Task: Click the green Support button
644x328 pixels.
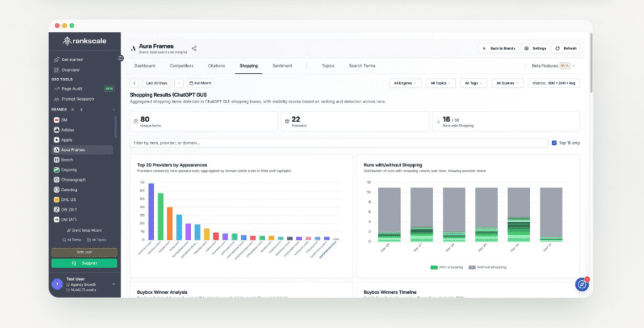Action: [84, 263]
